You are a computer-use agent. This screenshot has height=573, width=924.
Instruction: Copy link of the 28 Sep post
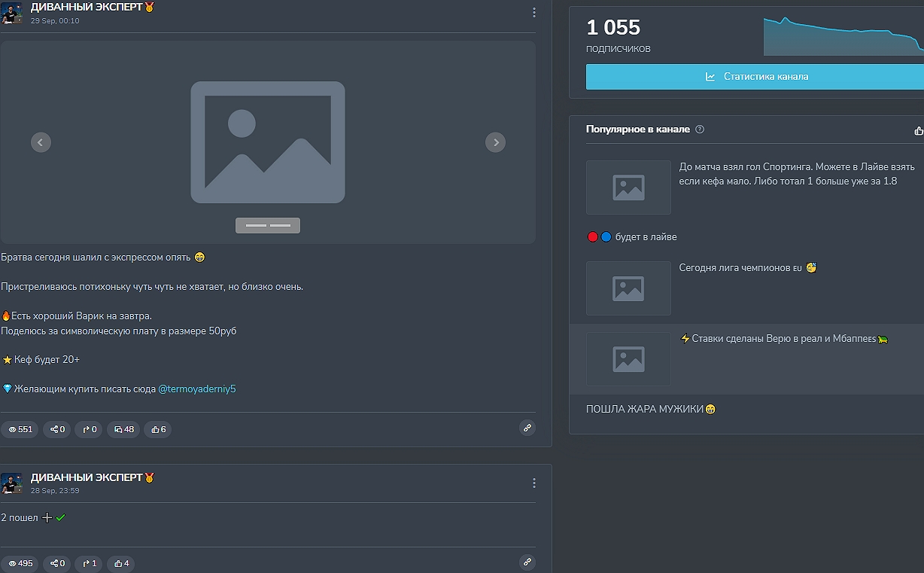tap(527, 562)
